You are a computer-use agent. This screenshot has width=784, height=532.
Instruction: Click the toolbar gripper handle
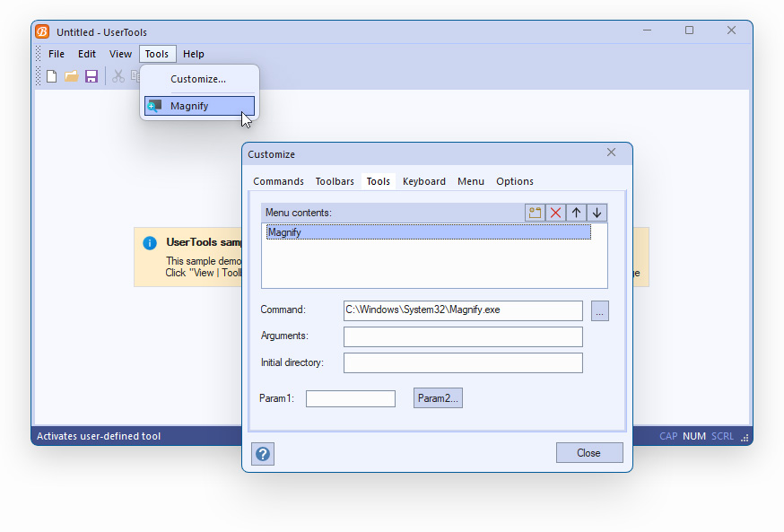pyautogui.click(x=39, y=76)
